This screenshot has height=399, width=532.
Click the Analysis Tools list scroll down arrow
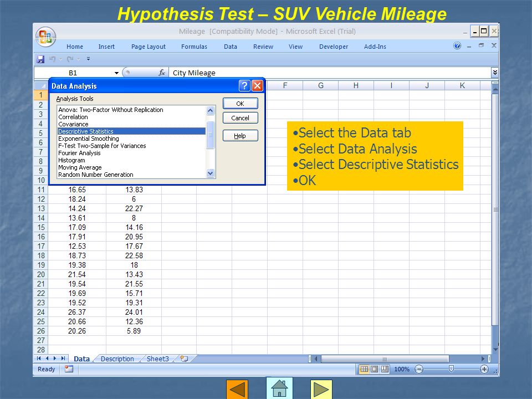tap(211, 173)
